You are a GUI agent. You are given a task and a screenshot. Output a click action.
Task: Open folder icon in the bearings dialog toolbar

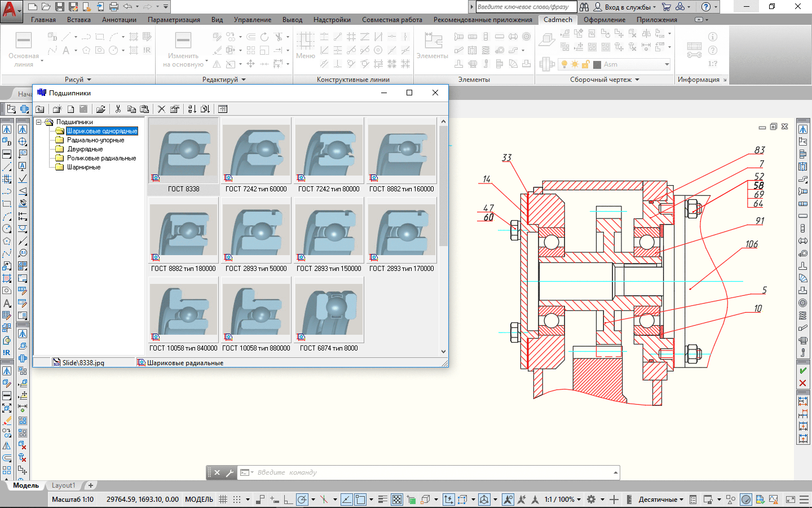coord(101,109)
